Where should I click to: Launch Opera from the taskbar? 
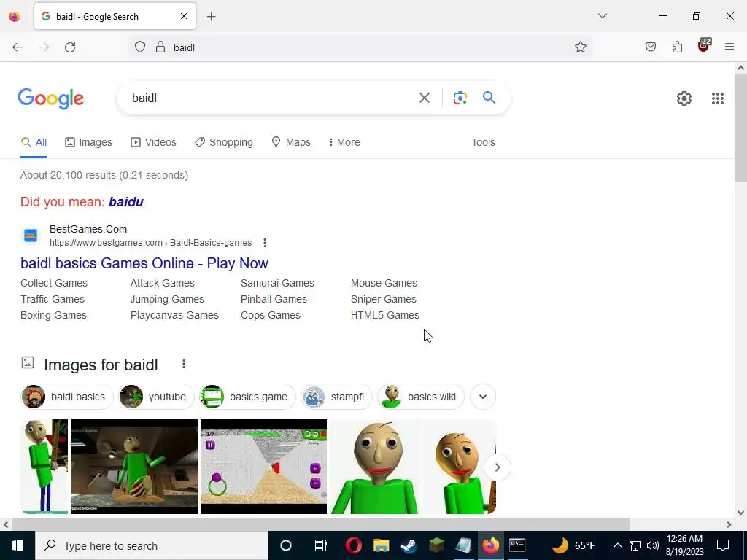353,545
